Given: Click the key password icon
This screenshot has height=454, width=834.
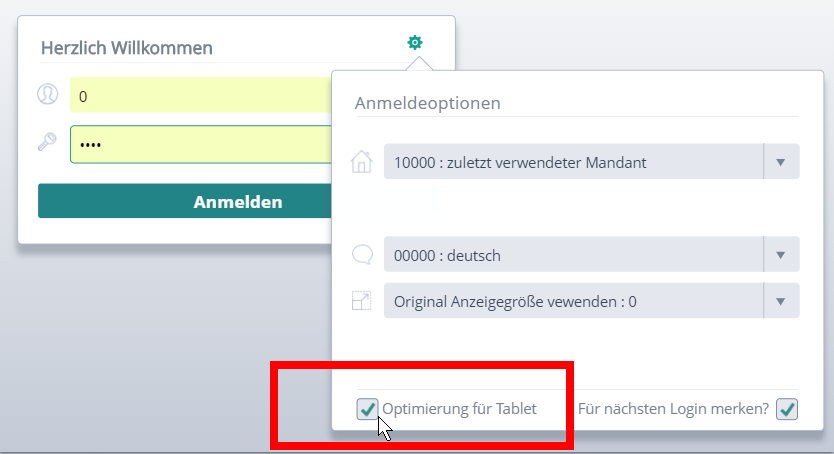Looking at the screenshot, I should pos(47,142).
